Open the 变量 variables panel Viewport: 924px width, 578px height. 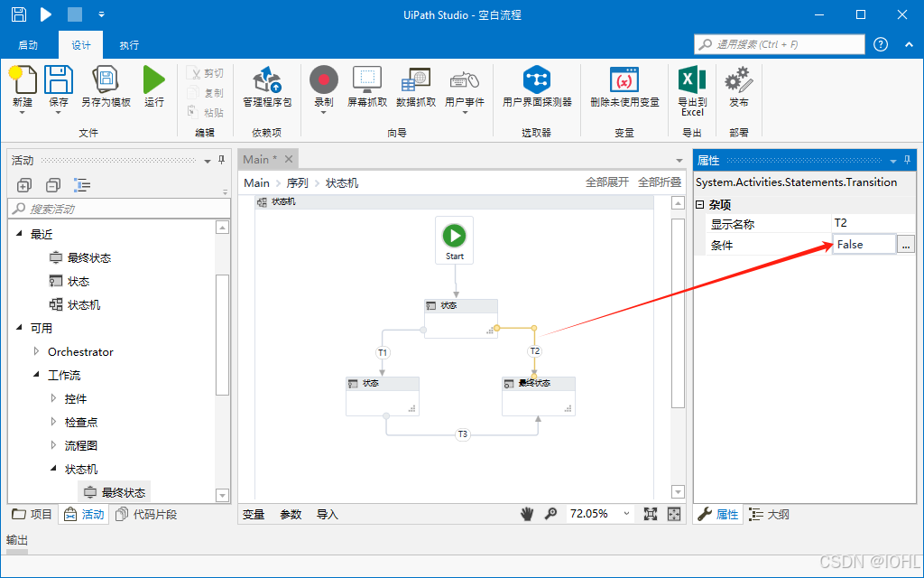(x=254, y=514)
